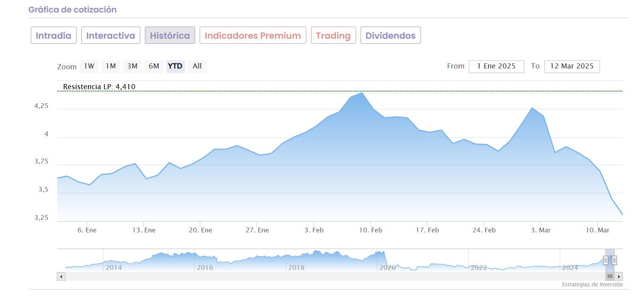644x302 pixels.
Task: Grab the navigator left range handle
Action: 605,260
